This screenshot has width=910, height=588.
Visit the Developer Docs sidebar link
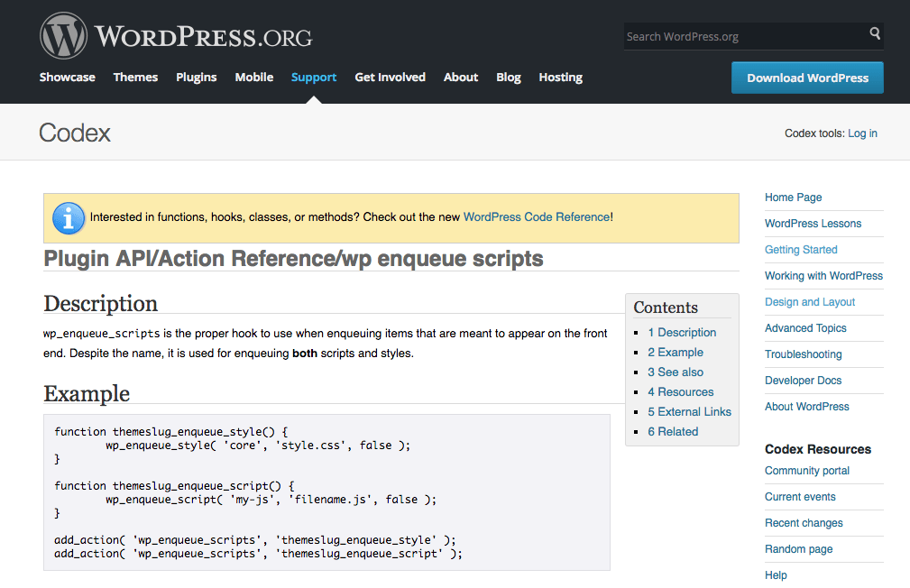pos(803,381)
